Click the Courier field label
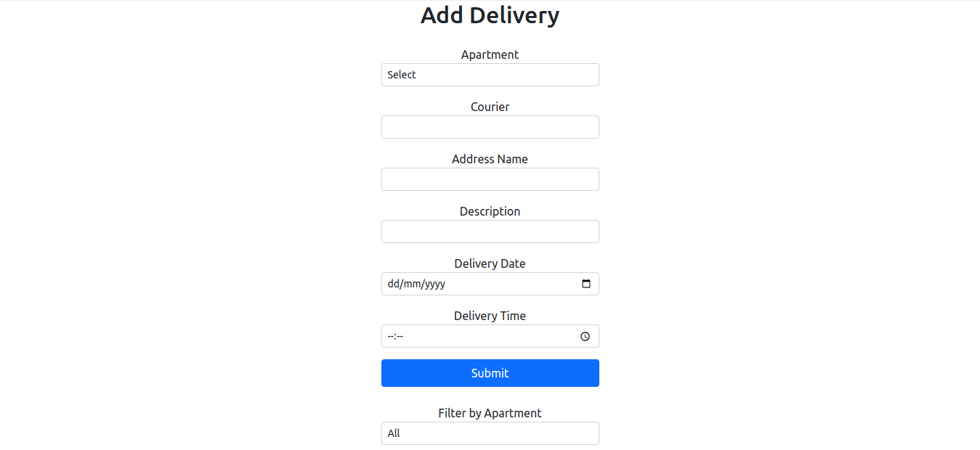 coord(490,107)
